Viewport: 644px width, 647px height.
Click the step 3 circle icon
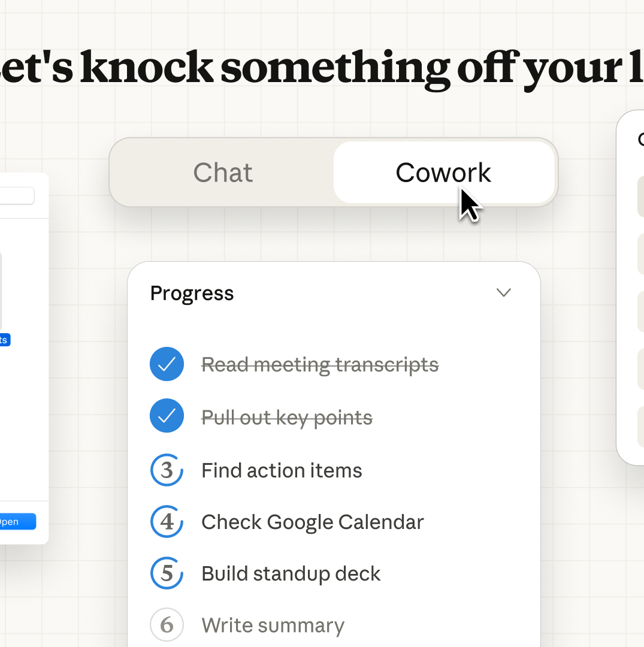click(167, 470)
